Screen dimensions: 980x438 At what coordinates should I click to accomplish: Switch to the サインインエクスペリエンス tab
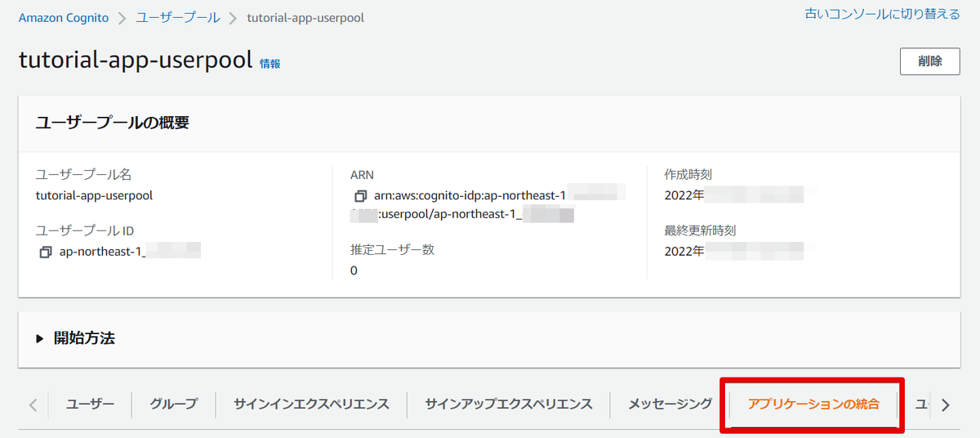tap(311, 404)
